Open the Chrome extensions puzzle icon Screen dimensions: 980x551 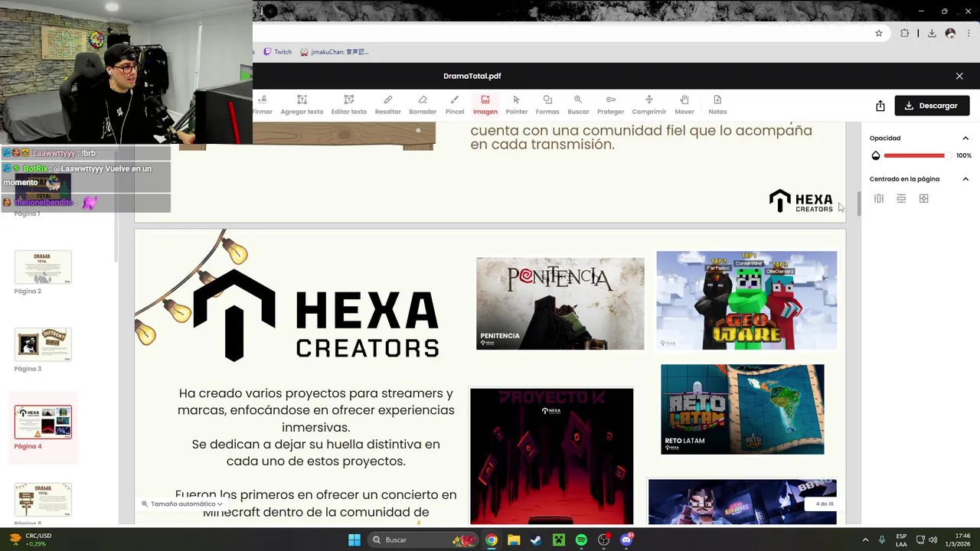point(904,33)
